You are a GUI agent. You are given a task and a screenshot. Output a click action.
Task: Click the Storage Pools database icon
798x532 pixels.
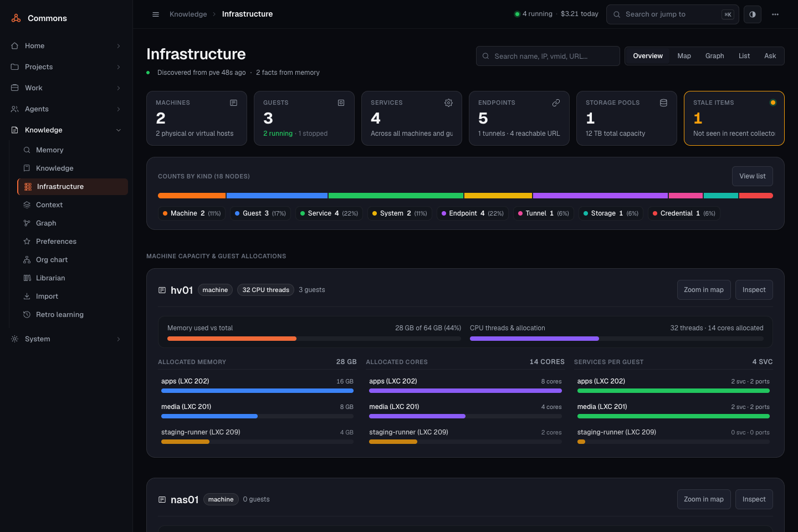[x=663, y=103]
